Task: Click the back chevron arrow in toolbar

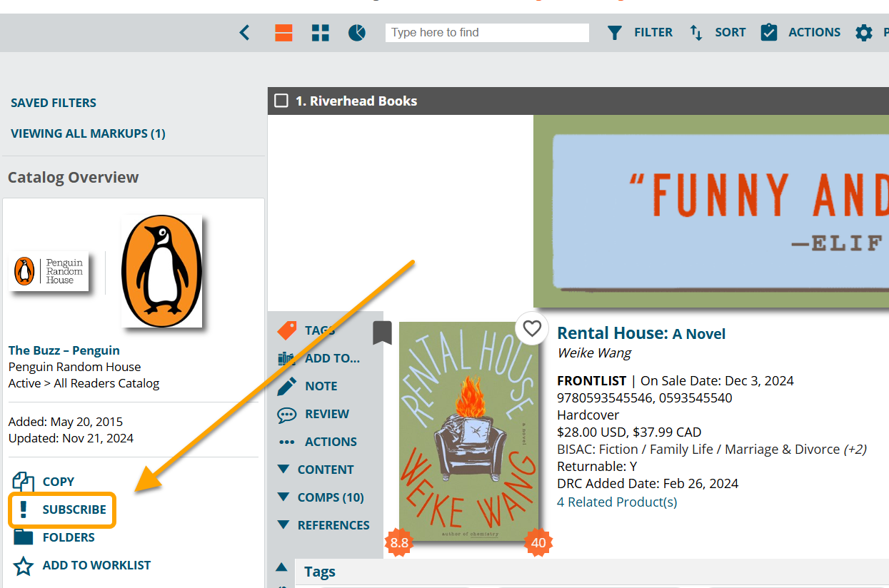Action: 244,32
